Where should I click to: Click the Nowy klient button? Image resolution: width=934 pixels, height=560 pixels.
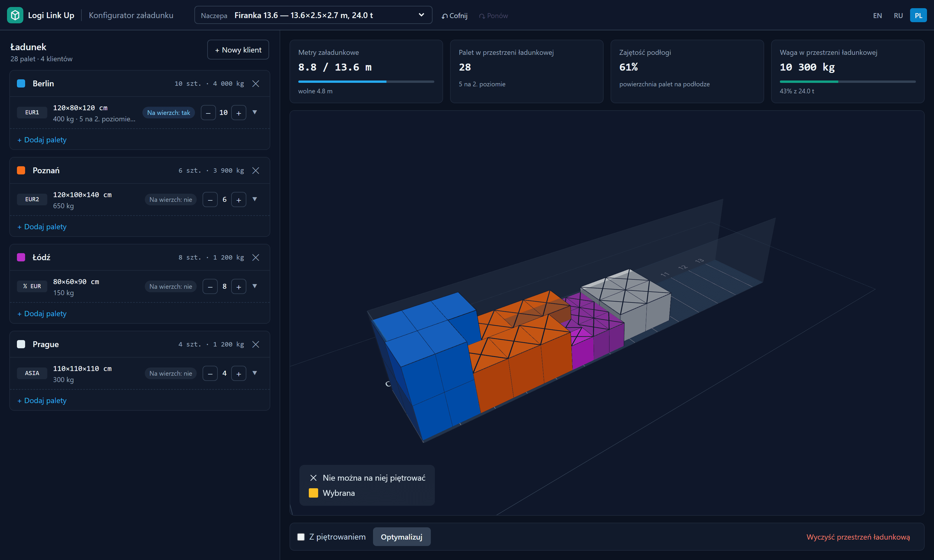[238, 50]
